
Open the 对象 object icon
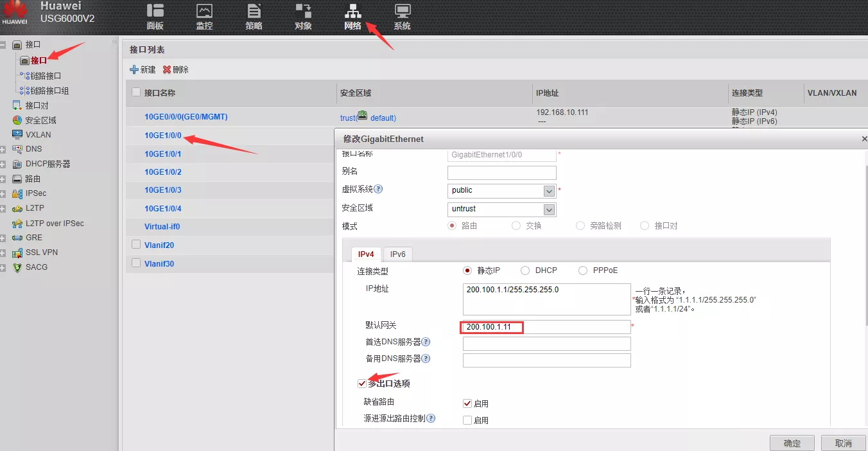(303, 11)
